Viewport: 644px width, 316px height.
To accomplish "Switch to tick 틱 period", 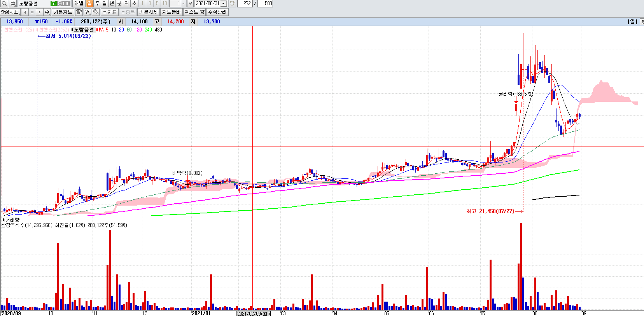I will [127, 3].
